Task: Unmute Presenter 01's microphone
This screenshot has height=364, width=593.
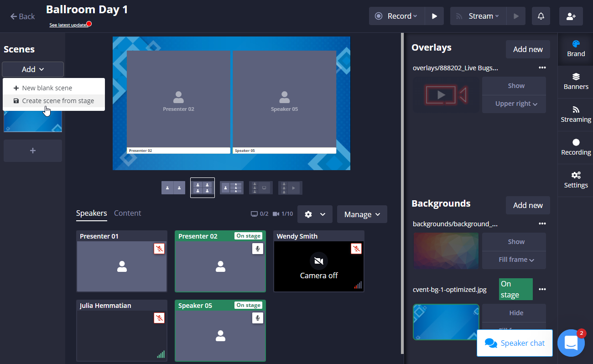Action: click(159, 249)
